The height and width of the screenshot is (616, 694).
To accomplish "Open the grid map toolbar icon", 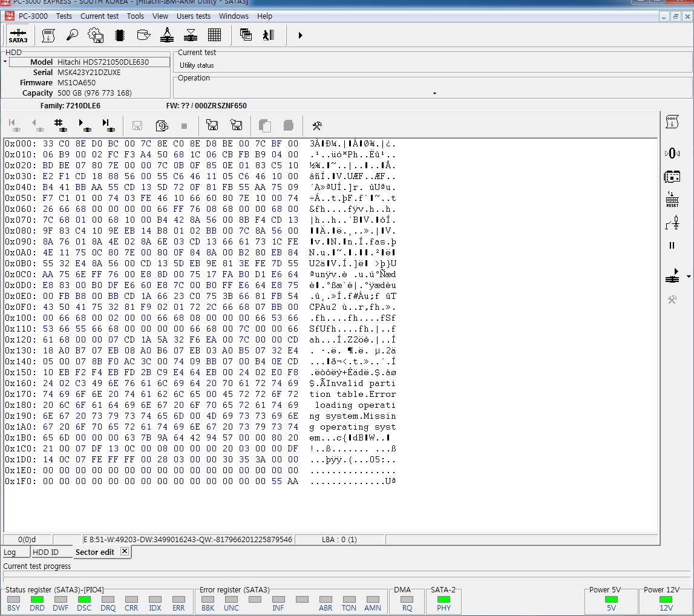I will click(x=214, y=35).
